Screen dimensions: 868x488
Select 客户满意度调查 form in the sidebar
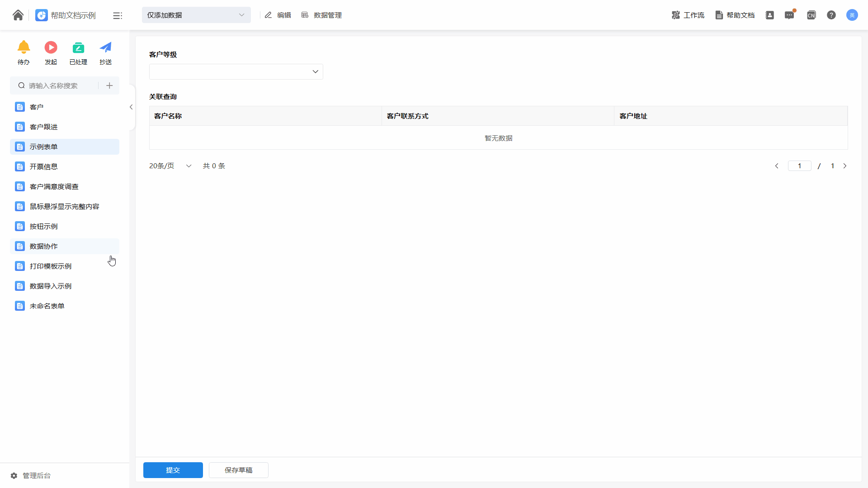54,186
